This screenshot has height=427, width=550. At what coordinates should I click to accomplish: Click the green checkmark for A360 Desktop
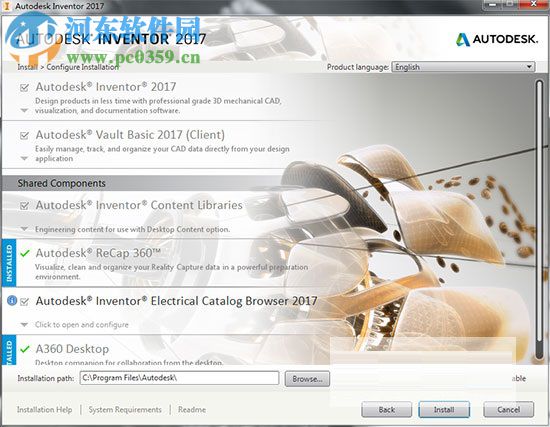[x=25, y=349]
